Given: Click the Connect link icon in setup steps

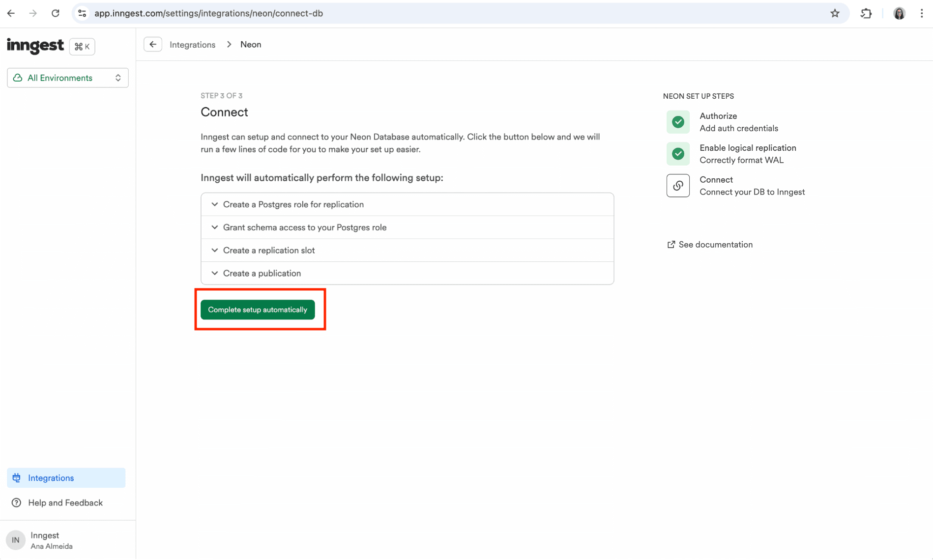Looking at the screenshot, I should [x=678, y=185].
